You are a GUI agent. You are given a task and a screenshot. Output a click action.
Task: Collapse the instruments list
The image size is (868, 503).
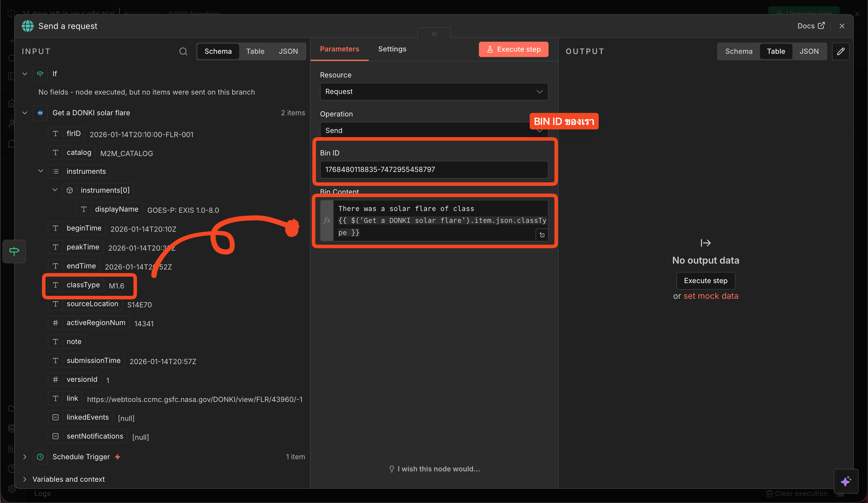(41, 171)
